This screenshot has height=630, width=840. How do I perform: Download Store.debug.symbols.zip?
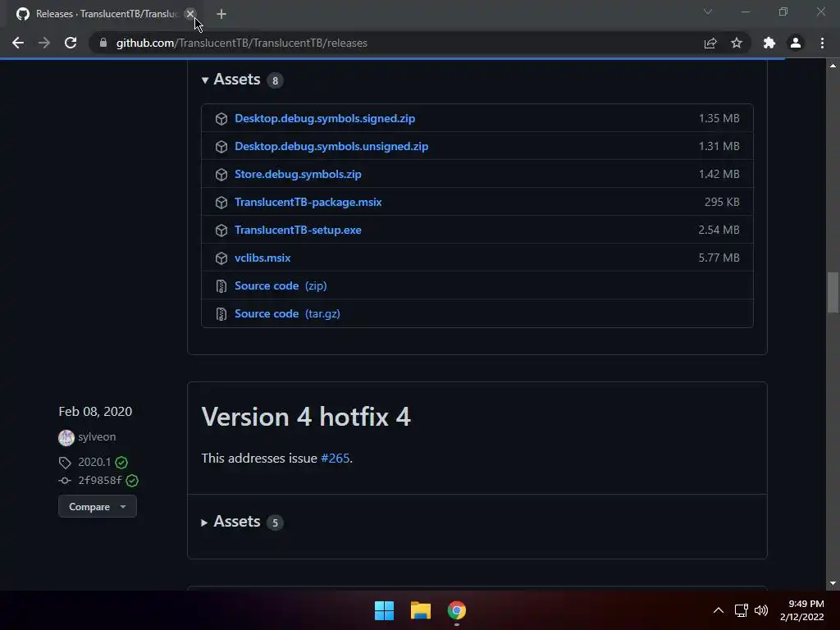point(298,174)
